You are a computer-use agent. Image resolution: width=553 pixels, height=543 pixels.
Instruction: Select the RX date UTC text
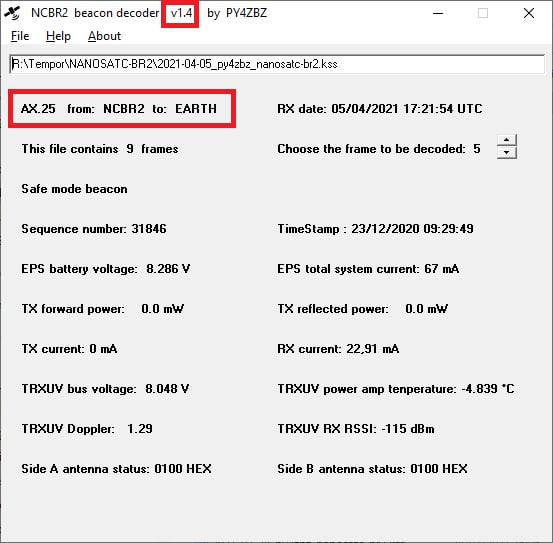tap(380, 109)
